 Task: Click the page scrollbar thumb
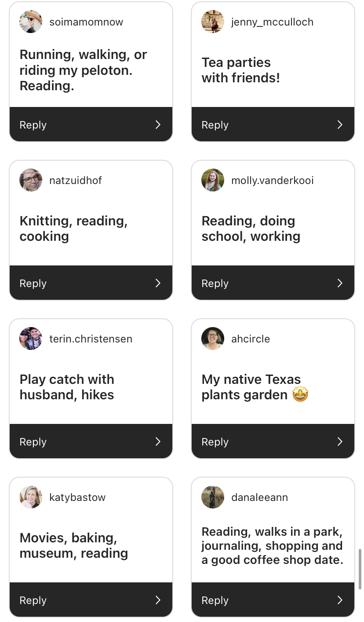pyautogui.click(x=360, y=569)
